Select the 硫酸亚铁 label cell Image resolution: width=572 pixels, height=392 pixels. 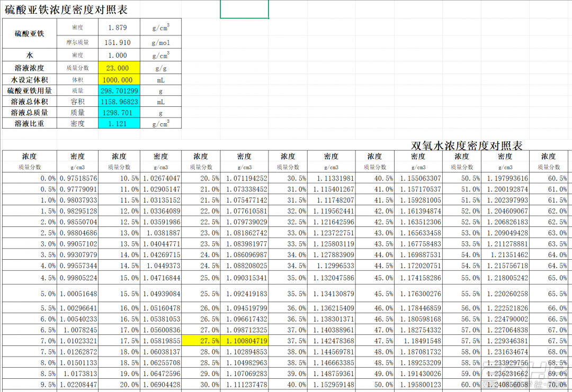coord(30,33)
